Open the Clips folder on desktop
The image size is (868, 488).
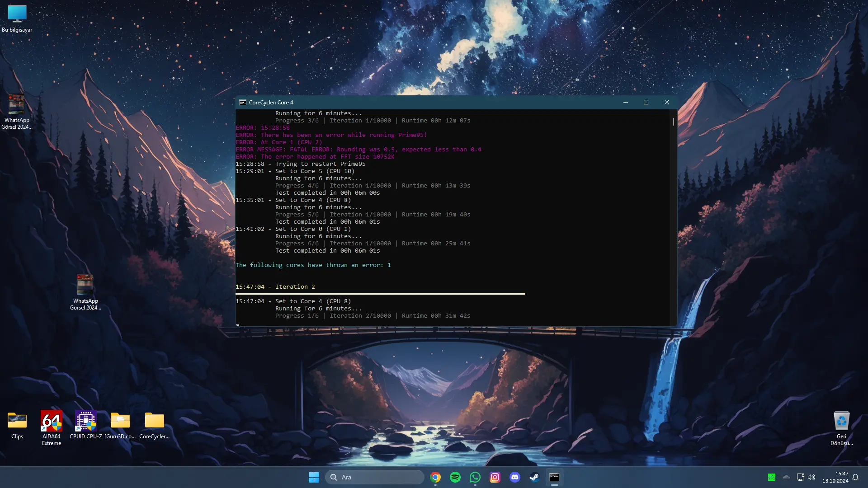[17, 425]
